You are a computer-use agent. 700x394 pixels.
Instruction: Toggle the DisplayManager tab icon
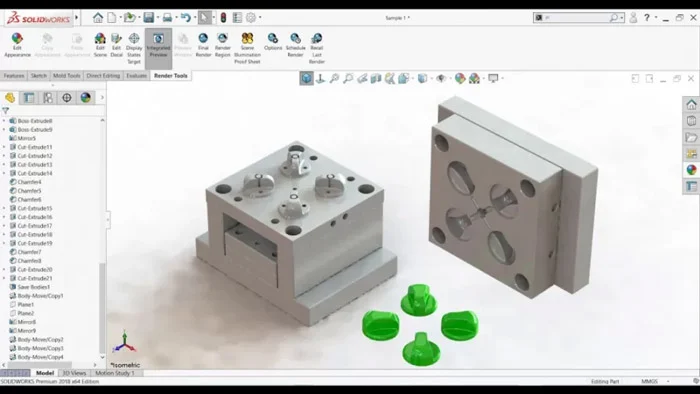click(x=85, y=98)
